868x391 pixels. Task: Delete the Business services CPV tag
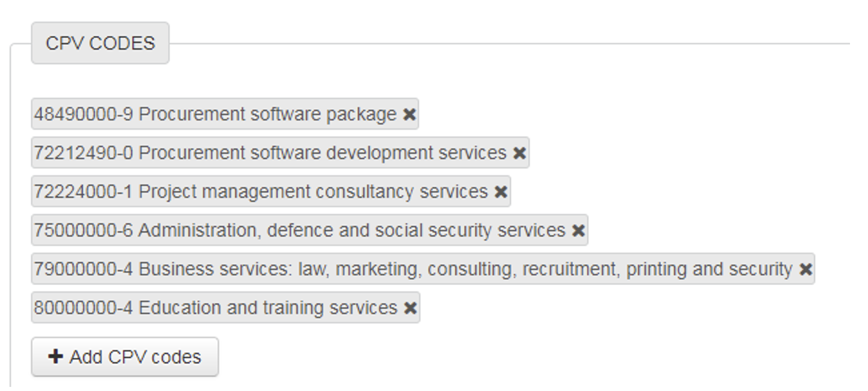[806, 269]
